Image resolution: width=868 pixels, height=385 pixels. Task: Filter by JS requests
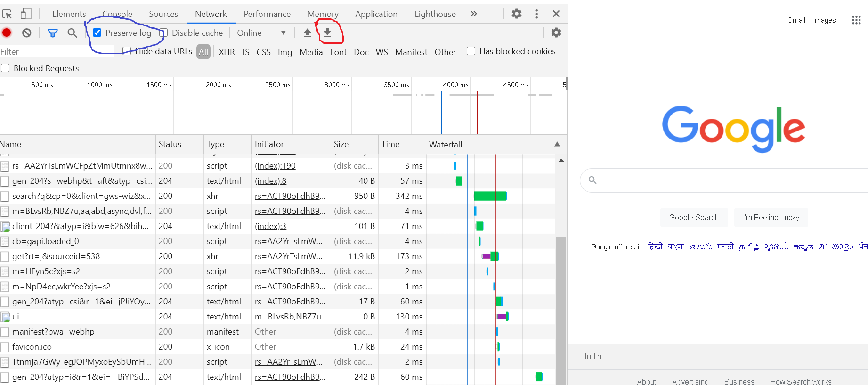(x=245, y=52)
